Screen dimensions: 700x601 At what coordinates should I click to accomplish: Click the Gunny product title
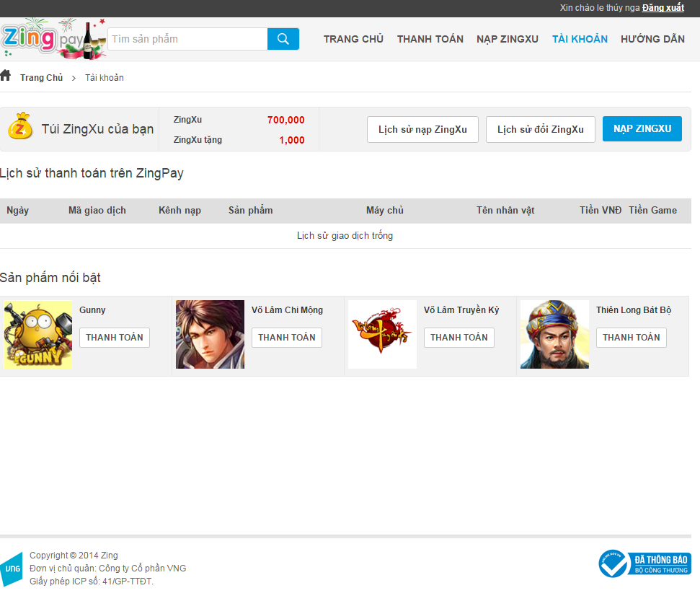pos(92,310)
